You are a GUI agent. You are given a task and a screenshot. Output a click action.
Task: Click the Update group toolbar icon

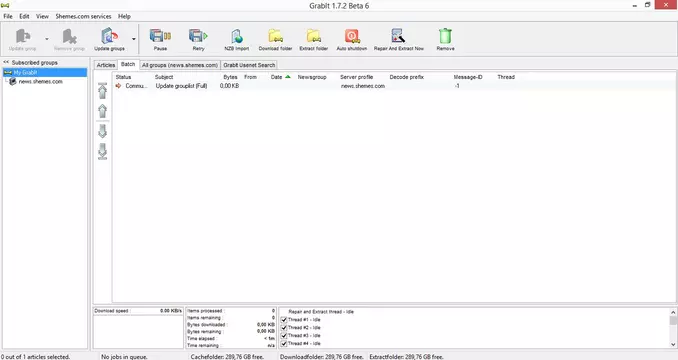pos(22,36)
